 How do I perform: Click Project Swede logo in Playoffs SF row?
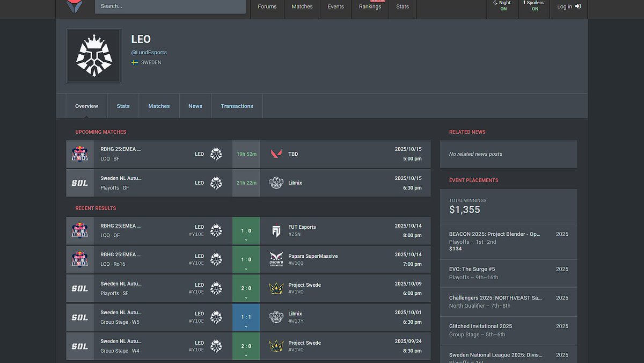tap(276, 289)
